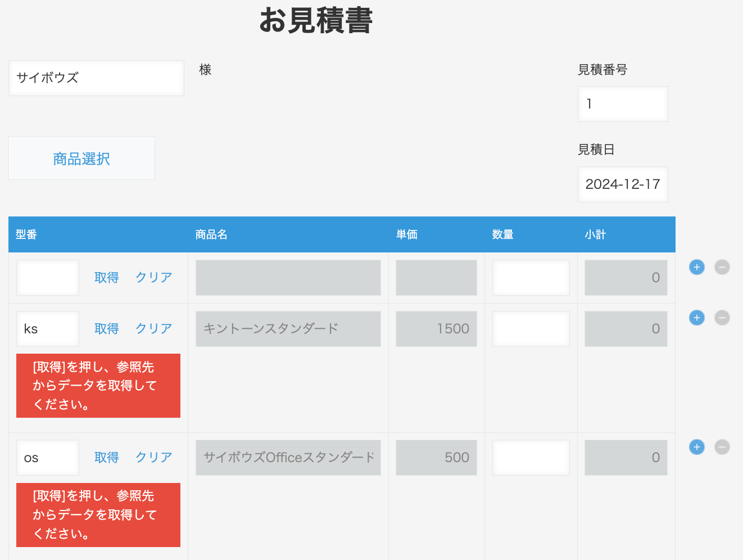
Task: Click the お見積書 title heading
Action: coord(316,21)
